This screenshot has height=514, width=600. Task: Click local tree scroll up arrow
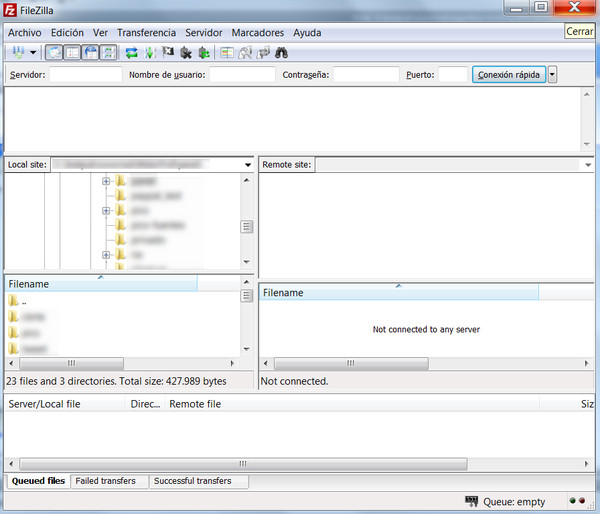click(247, 180)
